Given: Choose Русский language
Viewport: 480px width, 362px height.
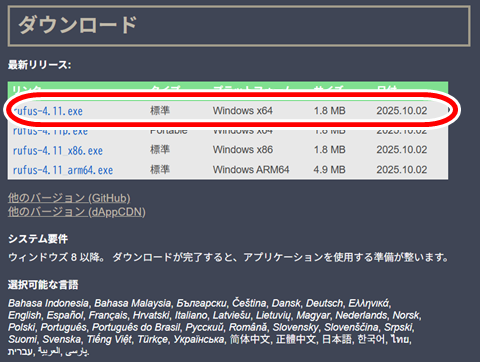Looking at the screenshot, I should click(204, 327).
